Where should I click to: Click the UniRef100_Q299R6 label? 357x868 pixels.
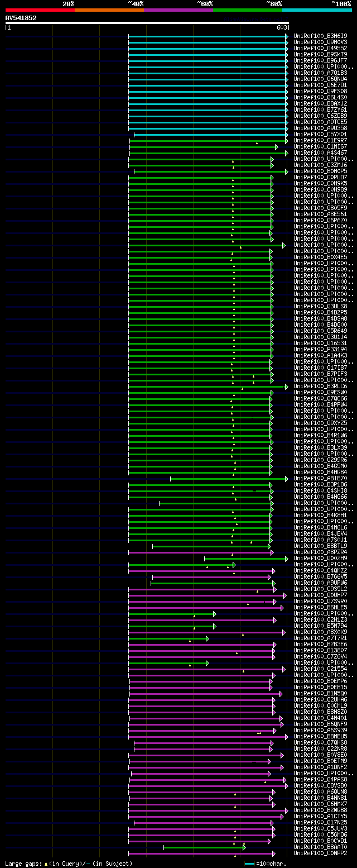click(320, 460)
